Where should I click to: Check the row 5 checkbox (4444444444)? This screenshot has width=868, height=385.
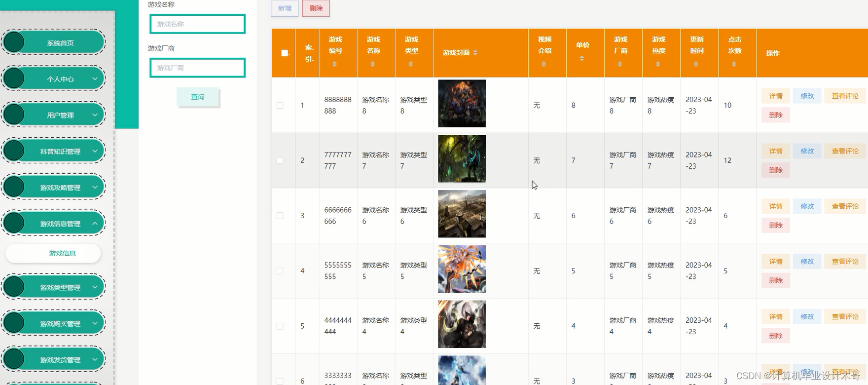[x=280, y=326]
